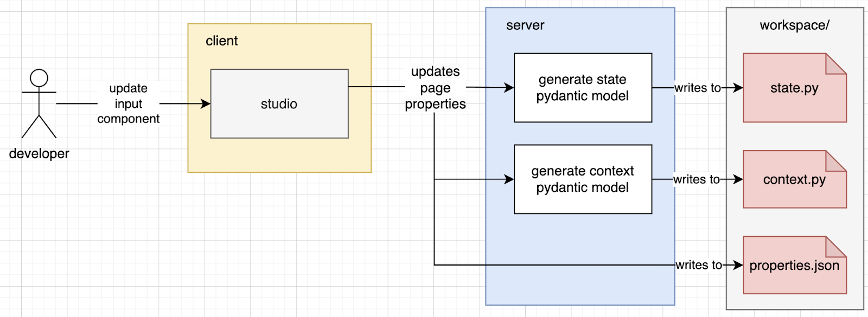Click the 'update input component' edge label
868x317 pixels.
coord(128,103)
